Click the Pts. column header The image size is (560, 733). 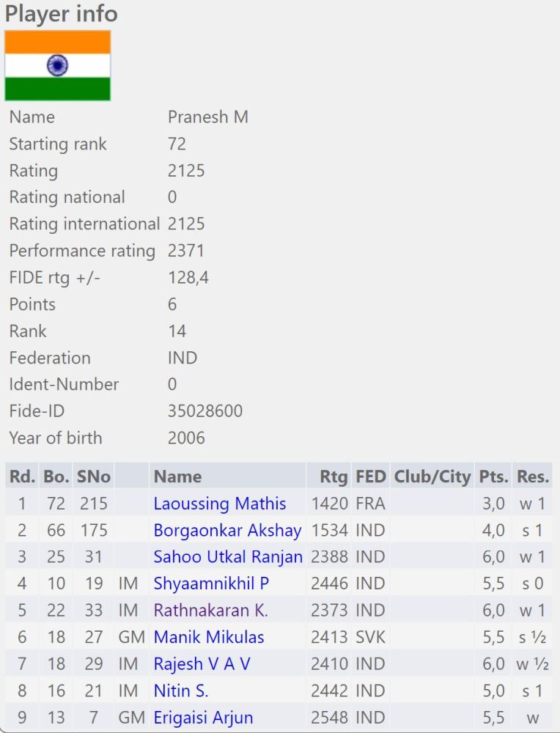click(x=492, y=476)
